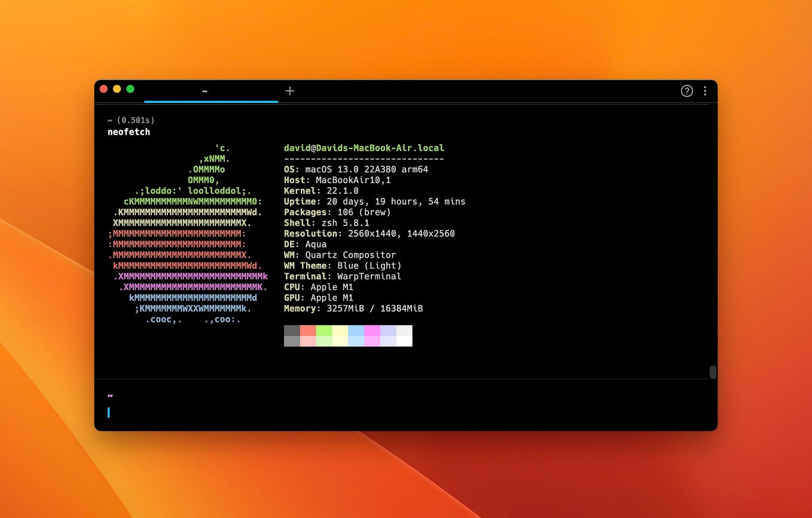Click the david@Davids-MacBook-Air.local header
This screenshot has height=518, width=812.
[364, 148]
